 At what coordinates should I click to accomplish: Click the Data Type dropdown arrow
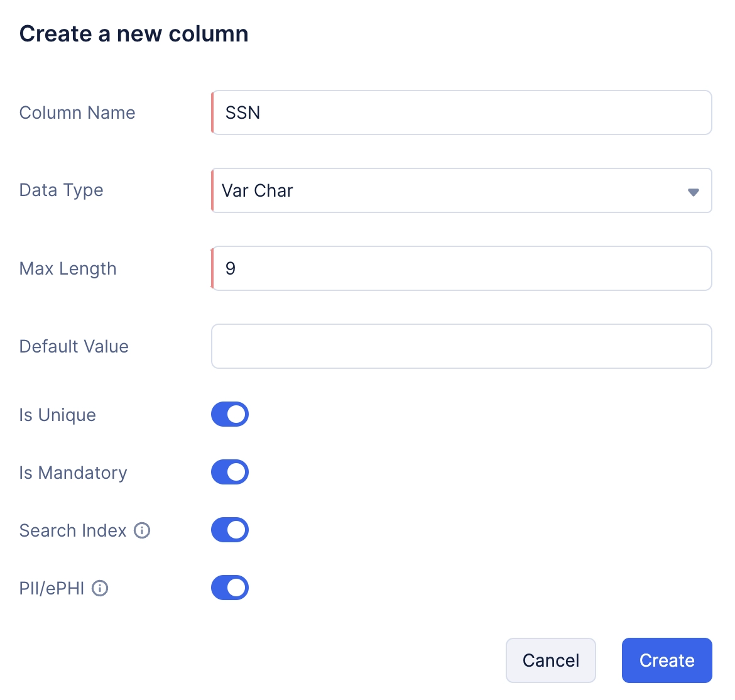[694, 192]
